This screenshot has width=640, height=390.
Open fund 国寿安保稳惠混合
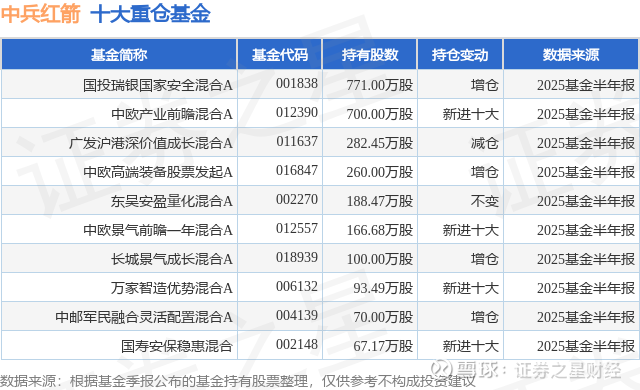tap(176, 346)
